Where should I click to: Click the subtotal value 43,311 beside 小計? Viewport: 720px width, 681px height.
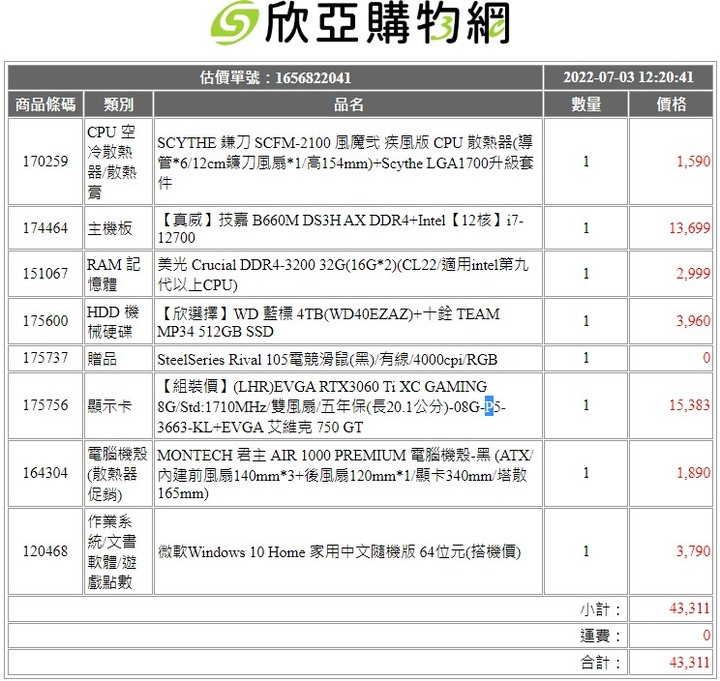(690, 608)
